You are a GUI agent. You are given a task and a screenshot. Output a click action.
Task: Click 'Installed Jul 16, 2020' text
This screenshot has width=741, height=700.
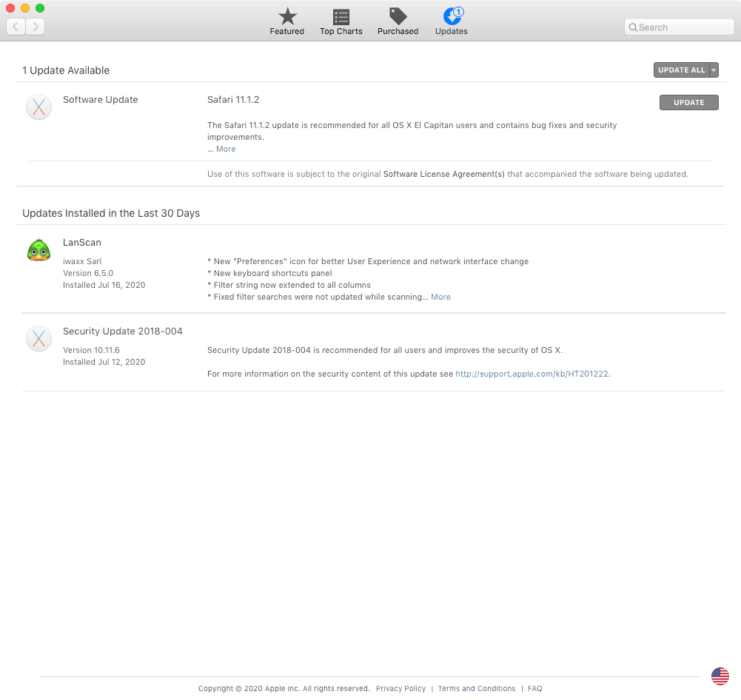(104, 286)
